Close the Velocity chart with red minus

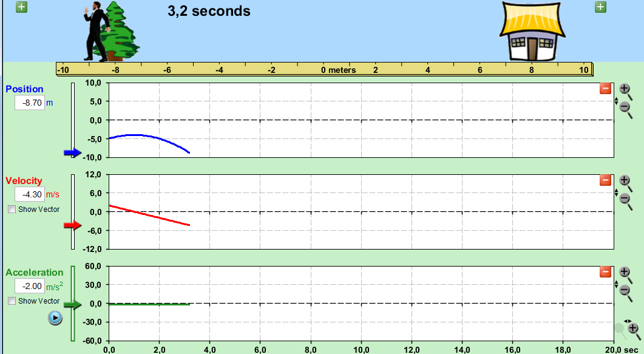point(605,180)
